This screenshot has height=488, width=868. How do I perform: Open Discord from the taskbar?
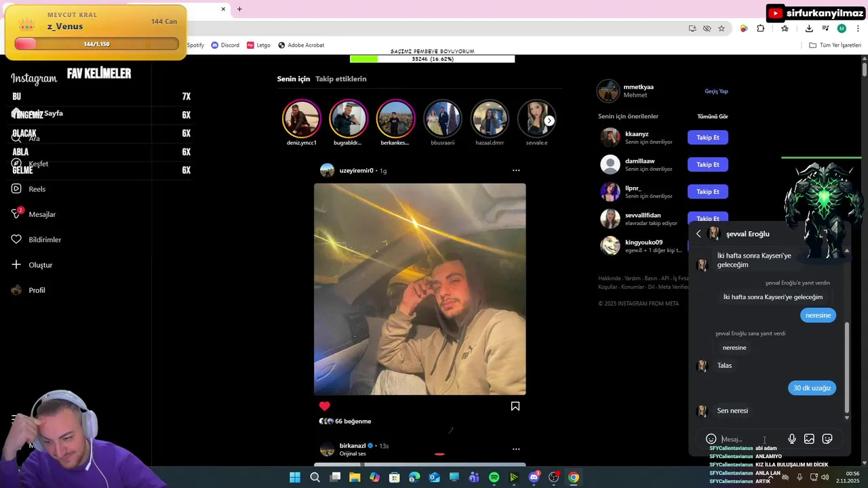click(534, 478)
